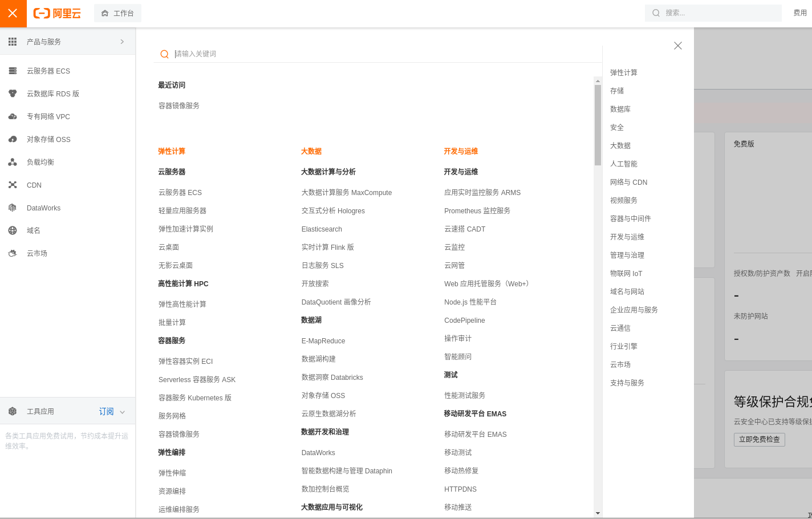Click the 工具应用 cube icon

coord(13,411)
